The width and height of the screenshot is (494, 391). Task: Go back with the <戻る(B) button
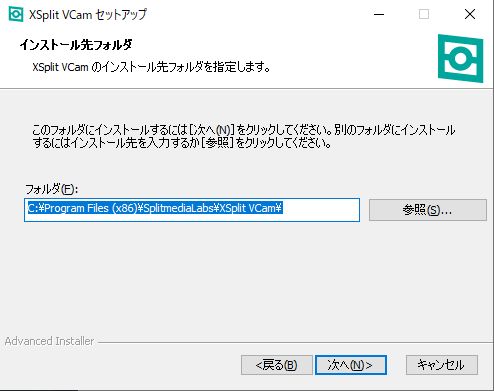coord(276,365)
